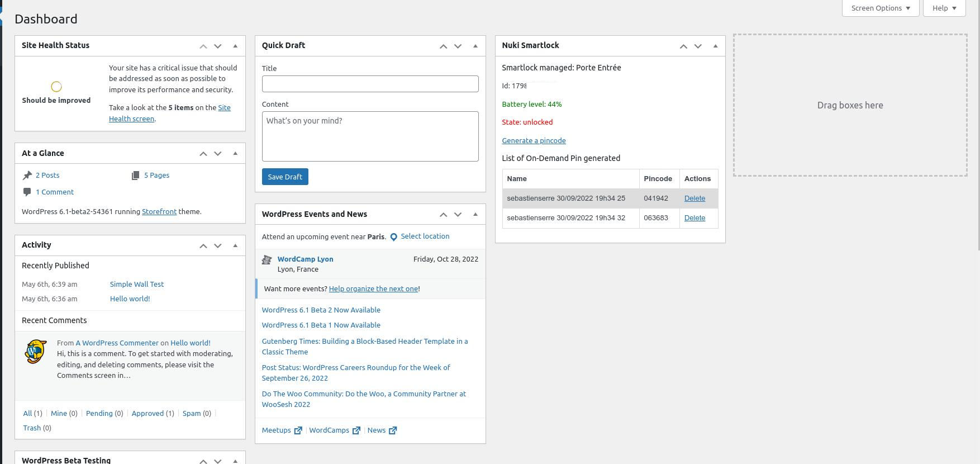980x464 pixels.
Task: Open the Screen Options dropdown
Action: tap(880, 8)
